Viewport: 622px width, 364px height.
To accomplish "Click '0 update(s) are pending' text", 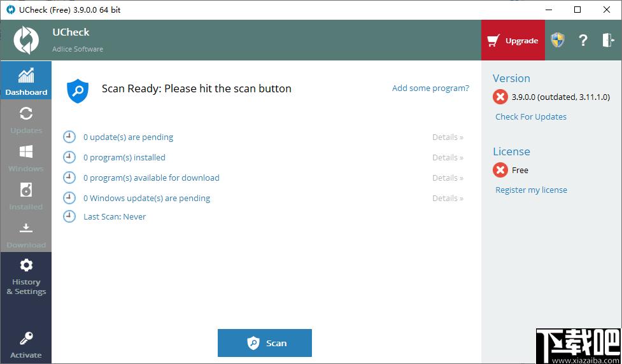I will [128, 137].
